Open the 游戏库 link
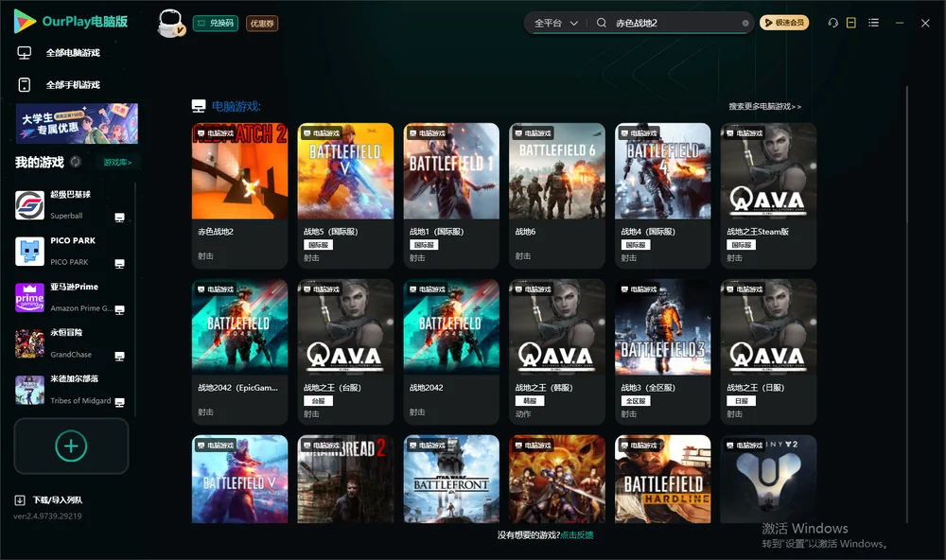 (117, 163)
